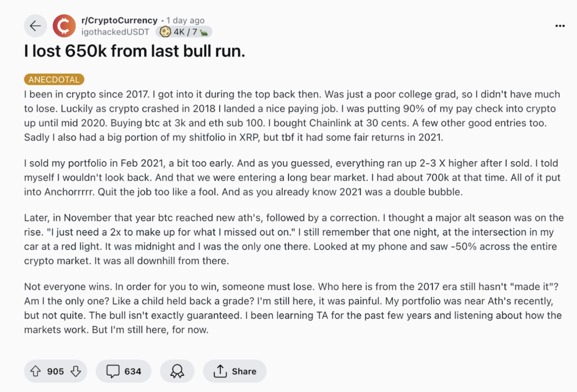Click the back arrow button

[35, 26]
